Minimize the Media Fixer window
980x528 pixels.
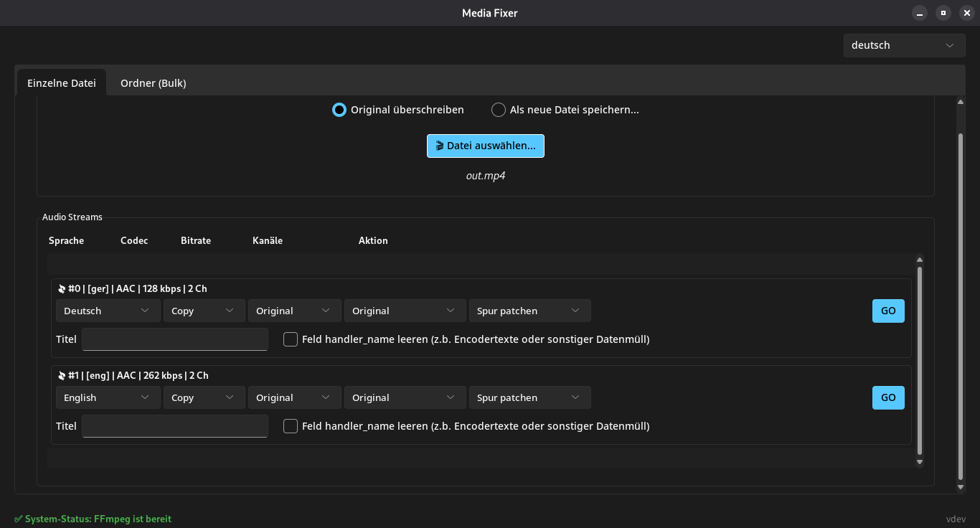920,13
